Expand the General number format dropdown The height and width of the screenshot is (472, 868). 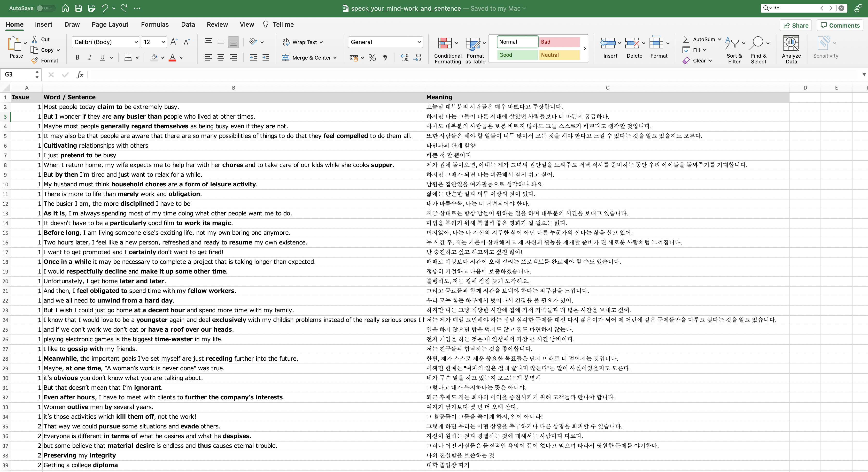[419, 42]
